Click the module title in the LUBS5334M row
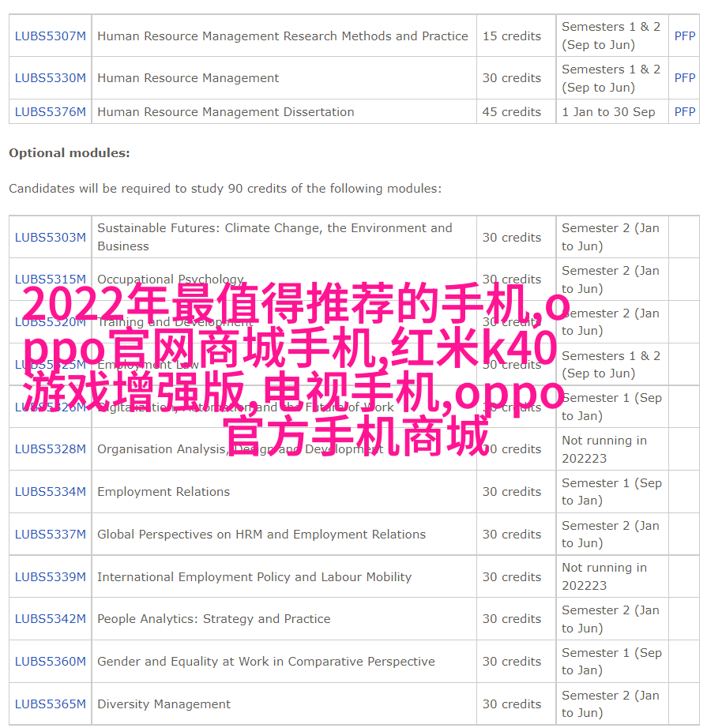This screenshot has height=728, width=707. click(164, 492)
